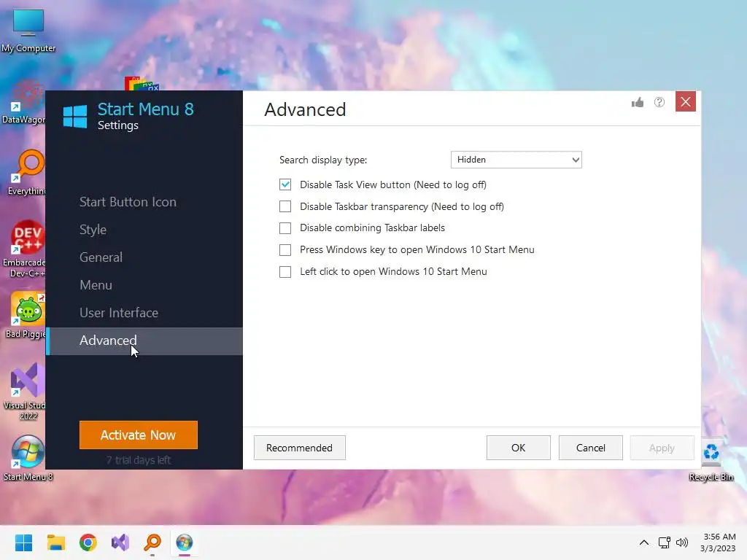Click the 'Search display type:' label
747x560 pixels.
tap(323, 160)
